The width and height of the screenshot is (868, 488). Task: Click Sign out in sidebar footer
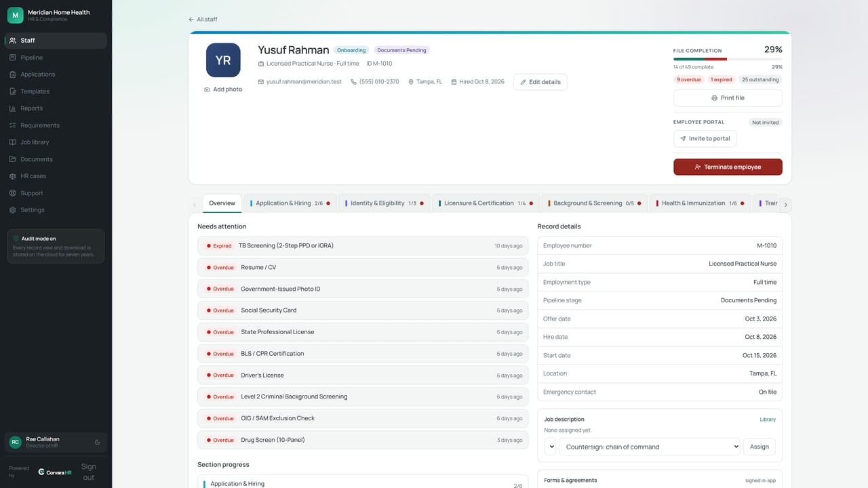tap(89, 472)
